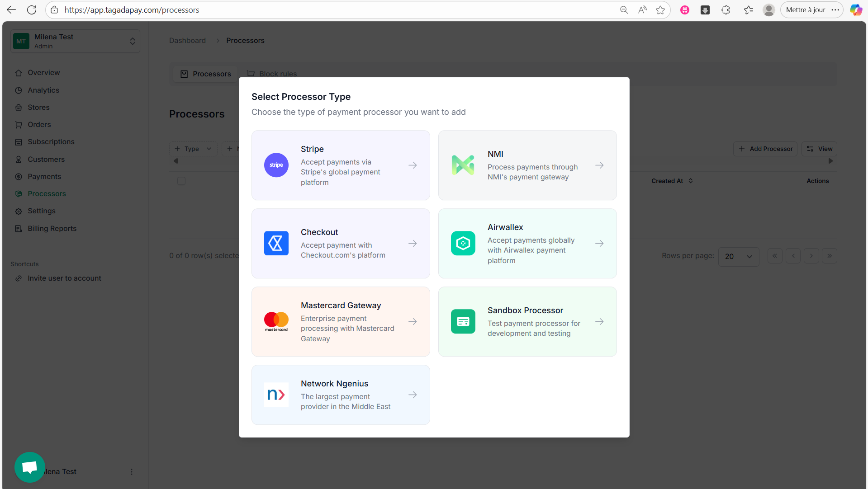The image size is (868, 489).
Task: Click the arrow on the Checkout card
Action: point(413,243)
